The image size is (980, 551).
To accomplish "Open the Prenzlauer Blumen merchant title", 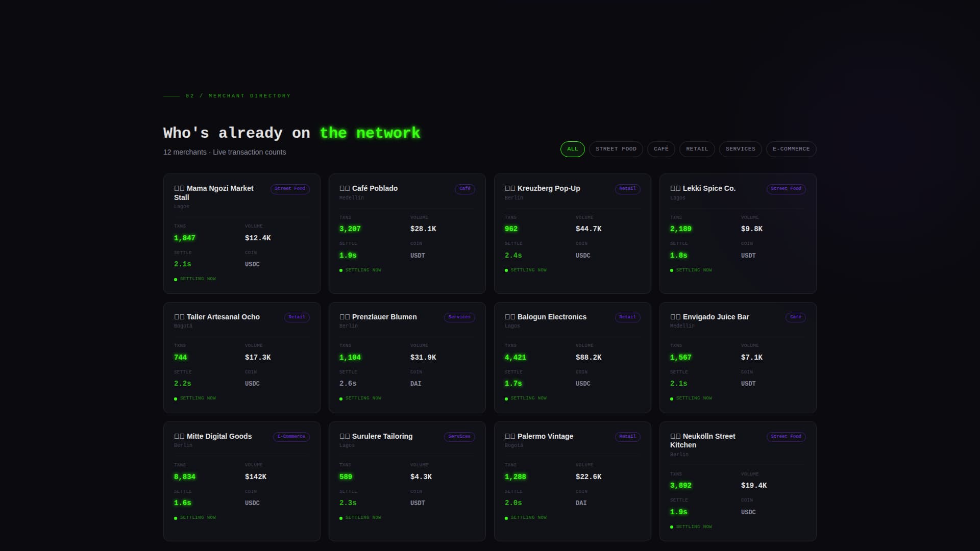I will (x=378, y=317).
